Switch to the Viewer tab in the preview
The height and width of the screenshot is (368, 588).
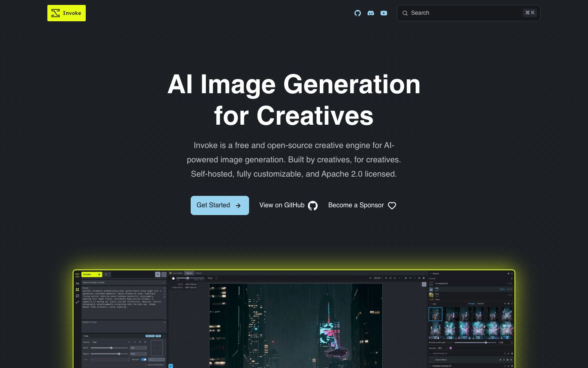198,273
